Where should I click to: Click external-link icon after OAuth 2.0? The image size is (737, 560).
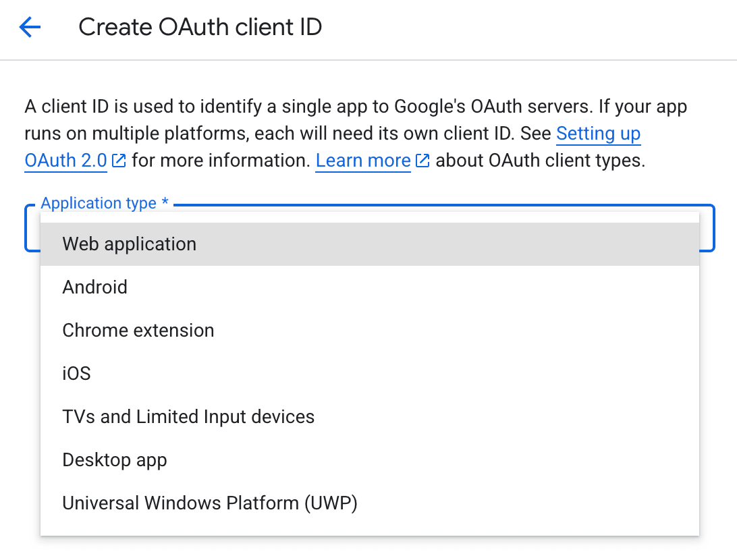[119, 161]
